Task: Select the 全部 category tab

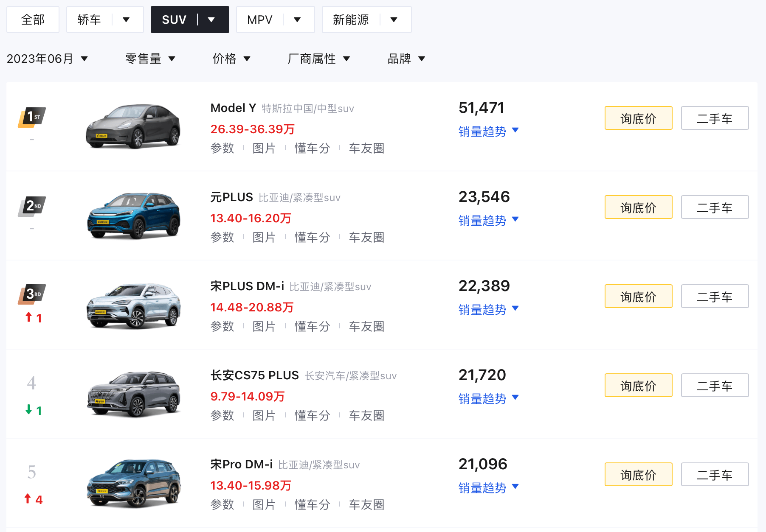Action: 33,20
